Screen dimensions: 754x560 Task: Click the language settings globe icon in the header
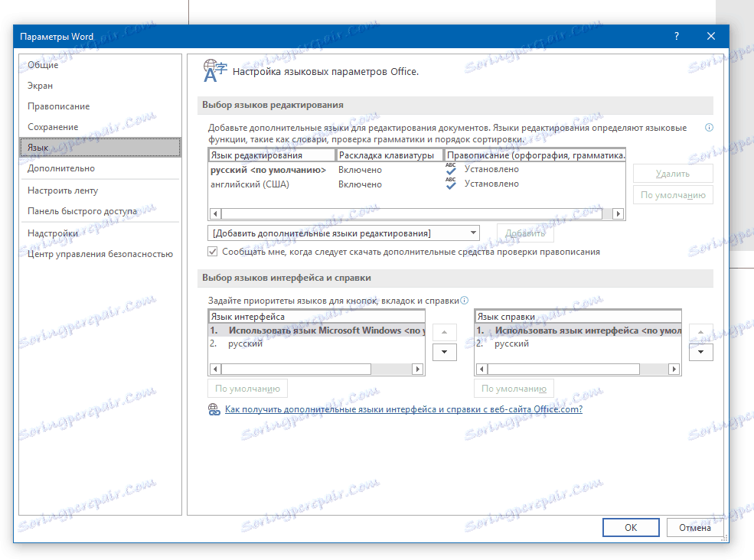[214, 71]
